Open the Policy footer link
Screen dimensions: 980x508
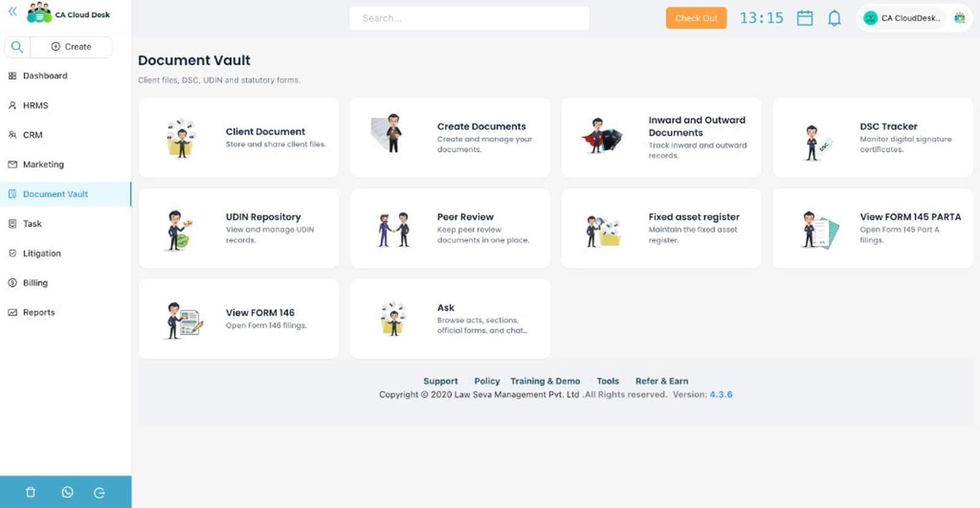click(487, 381)
